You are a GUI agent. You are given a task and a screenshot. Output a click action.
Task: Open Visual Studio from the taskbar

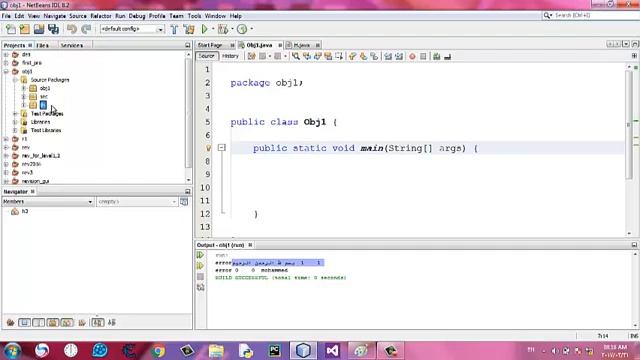(332, 351)
